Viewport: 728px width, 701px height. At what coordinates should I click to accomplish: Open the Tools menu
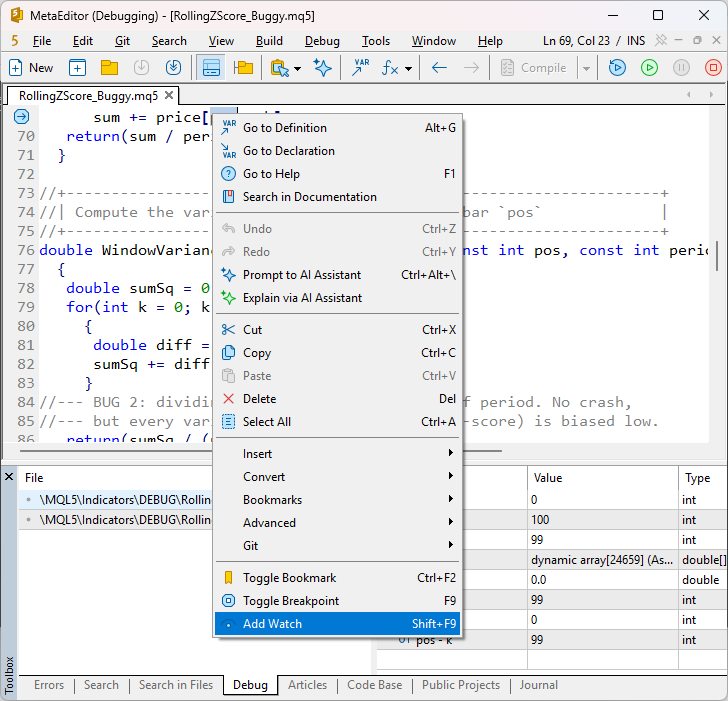coord(376,41)
